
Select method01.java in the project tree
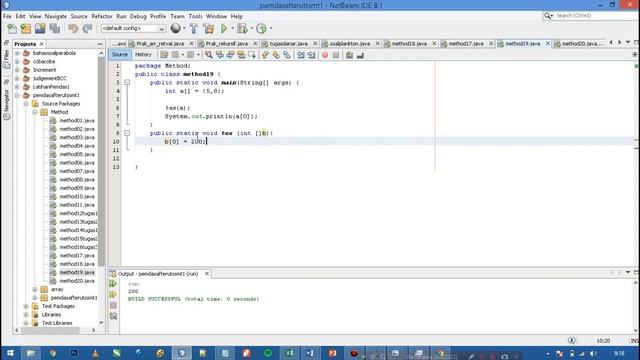point(77,120)
